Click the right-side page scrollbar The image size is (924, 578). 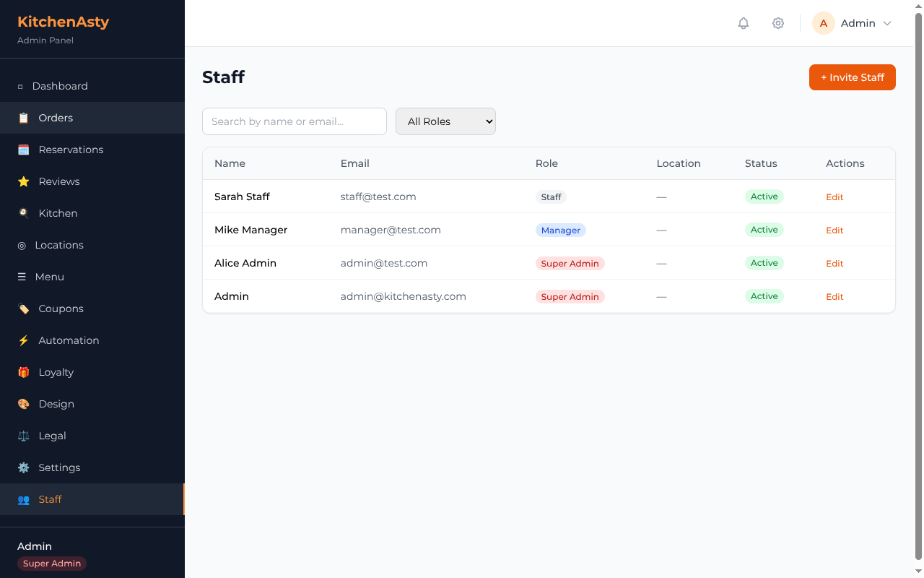tap(919, 289)
